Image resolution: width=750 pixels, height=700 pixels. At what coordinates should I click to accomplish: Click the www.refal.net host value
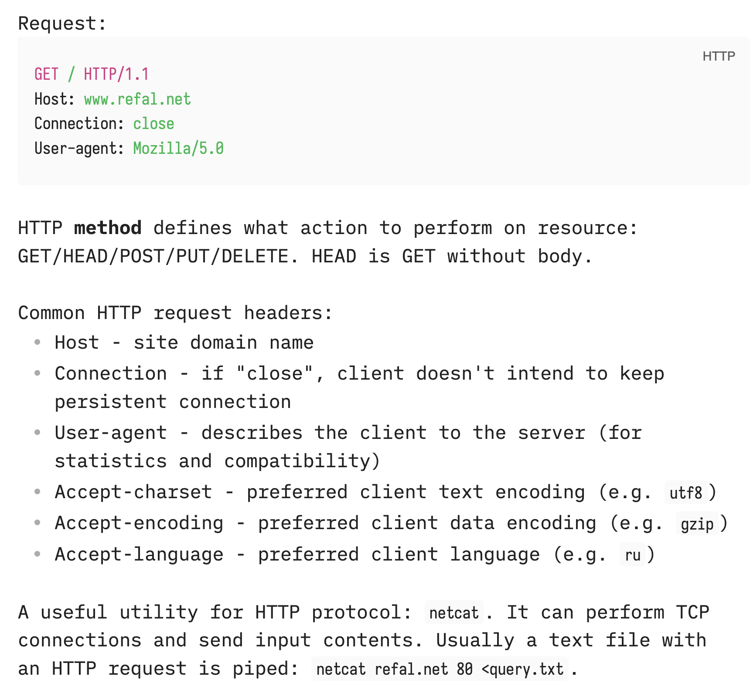coord(137,99)
